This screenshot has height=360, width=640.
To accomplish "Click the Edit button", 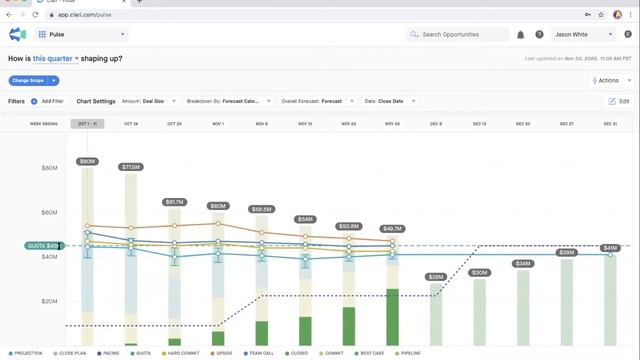I will [x=619, y=101].
